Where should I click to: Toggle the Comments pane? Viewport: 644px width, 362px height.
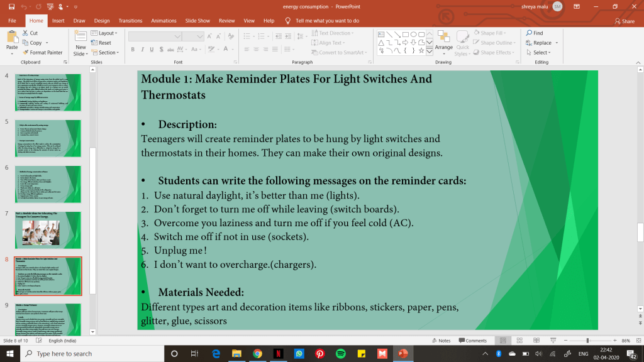pos(472,340)
